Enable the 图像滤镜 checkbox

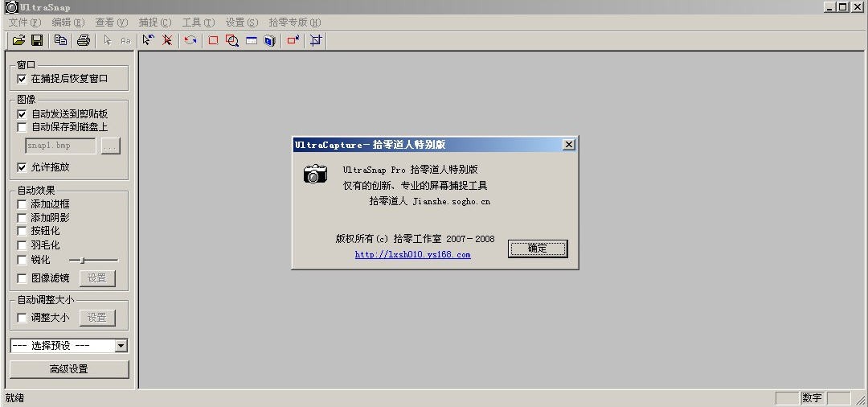click(x=22, y=278)
